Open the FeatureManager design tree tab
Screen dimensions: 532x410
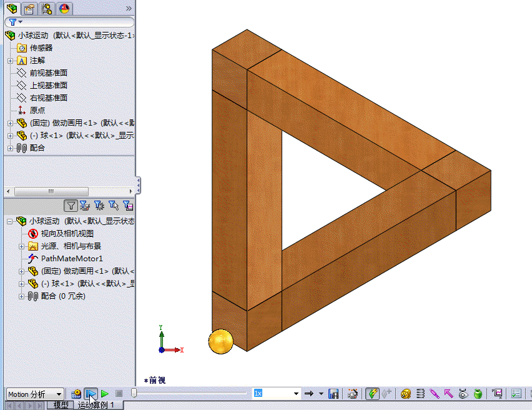(x=12, y=8)
